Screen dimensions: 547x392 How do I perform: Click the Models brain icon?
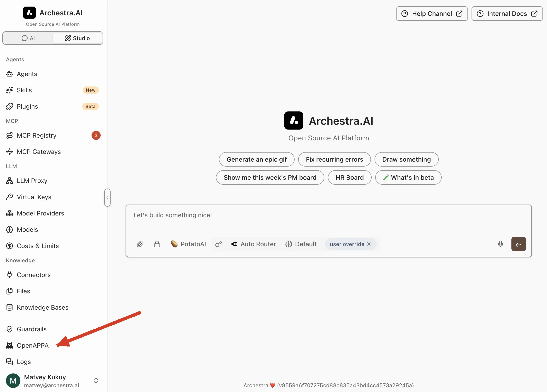point(10,230)
